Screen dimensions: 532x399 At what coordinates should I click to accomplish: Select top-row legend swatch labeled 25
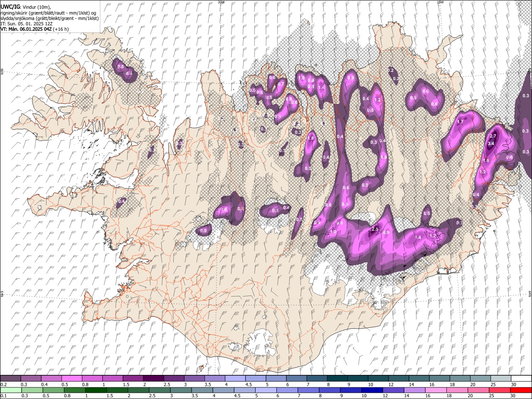501,379
